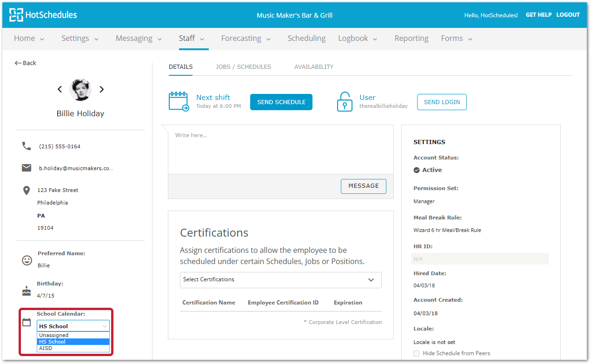
Task: Click the GET HELP link
Action: tap(538, 15)
